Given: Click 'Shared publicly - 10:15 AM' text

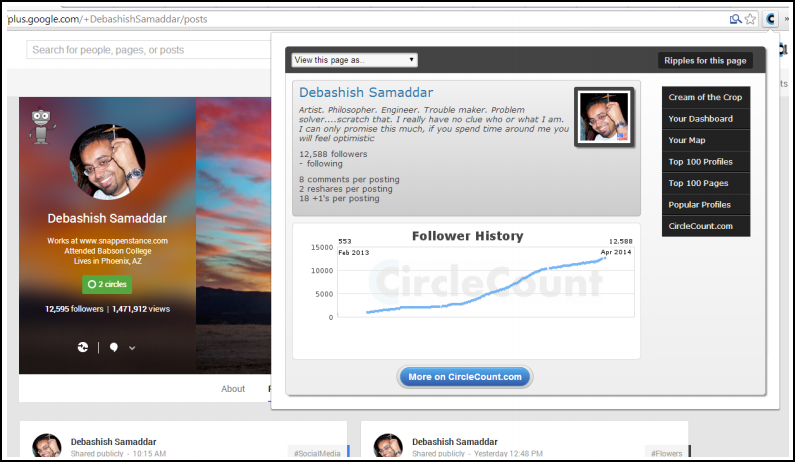Looking at the screenshot, I should pyautogui.click(x=118, y=453).
